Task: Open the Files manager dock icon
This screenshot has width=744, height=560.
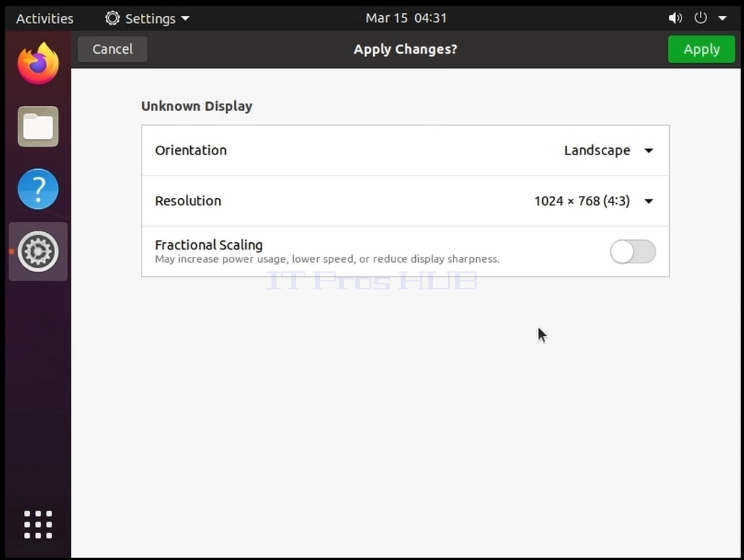Action: tap(38, 127)
